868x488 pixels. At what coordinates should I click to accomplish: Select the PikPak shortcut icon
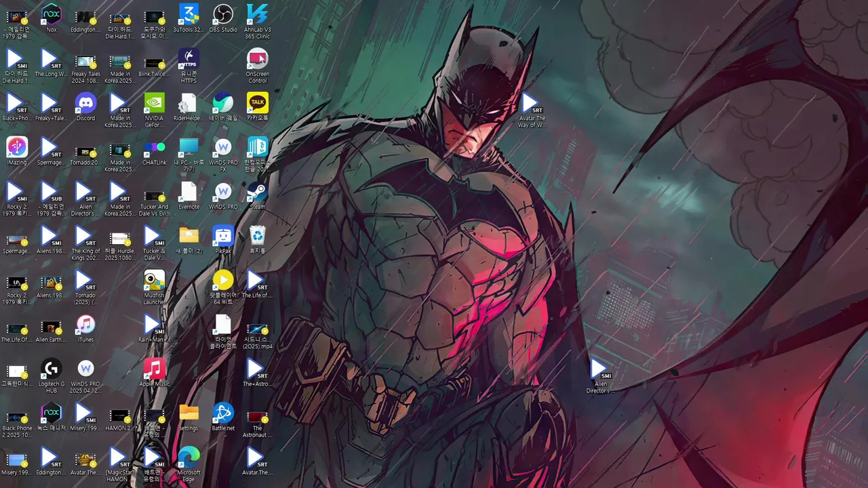pyautogui.click(x=223, y=240)
